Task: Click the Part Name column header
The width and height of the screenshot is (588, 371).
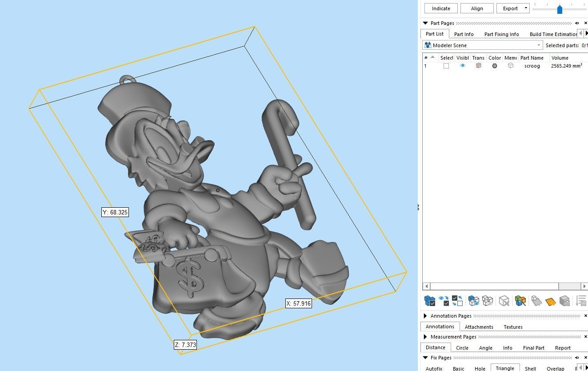Action: (x=533, y=58)
